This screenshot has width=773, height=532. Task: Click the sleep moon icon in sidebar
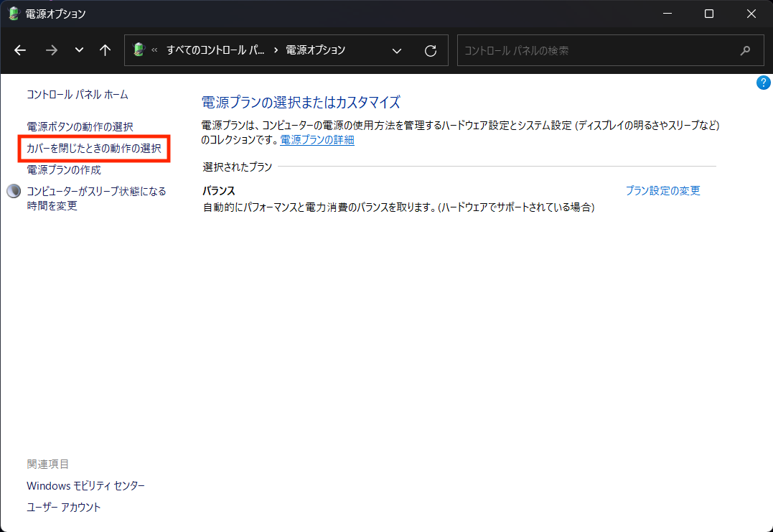click(x=14, y=192)
